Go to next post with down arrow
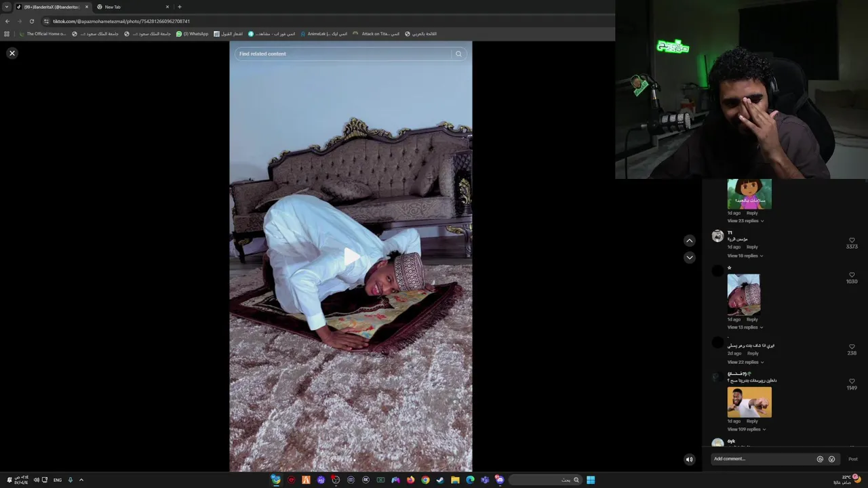The image size is (868, 488). tap(689, 258)
